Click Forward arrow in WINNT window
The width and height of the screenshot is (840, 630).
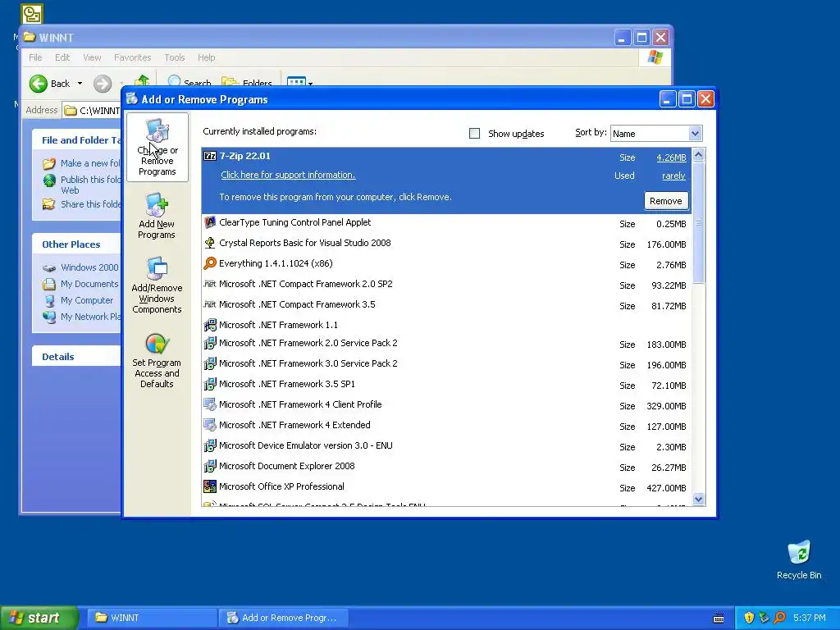pyautogui.click(x=103, y=84)
